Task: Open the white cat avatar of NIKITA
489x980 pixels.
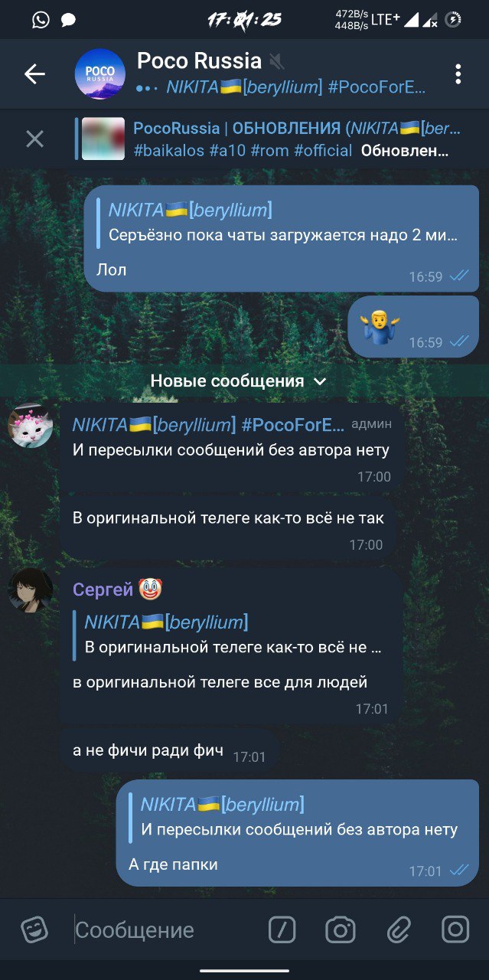Action: (31, 426)
